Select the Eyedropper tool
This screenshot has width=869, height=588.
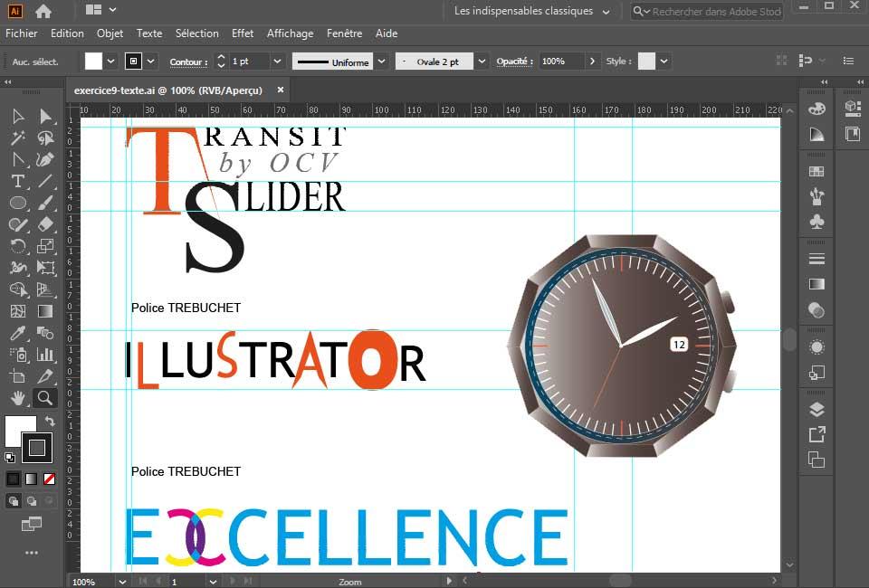(18, 333)
